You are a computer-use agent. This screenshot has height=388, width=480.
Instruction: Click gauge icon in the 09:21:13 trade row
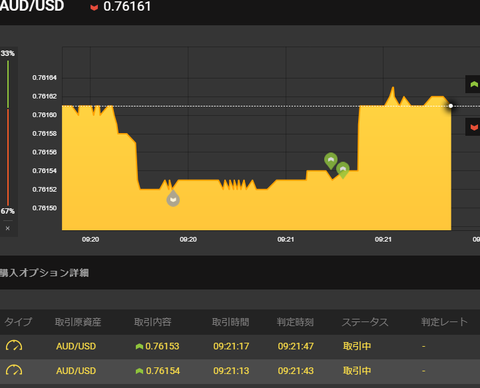point(14,370)
